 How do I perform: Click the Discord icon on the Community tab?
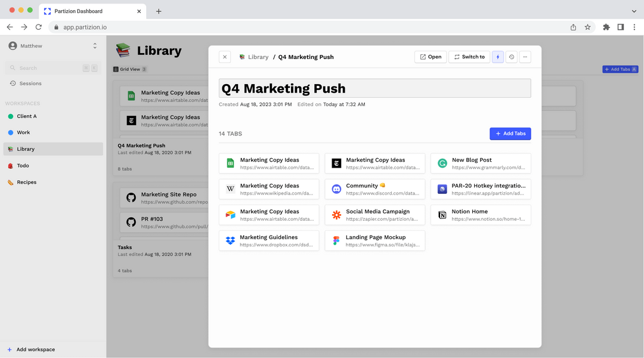(x=336, y=189)
